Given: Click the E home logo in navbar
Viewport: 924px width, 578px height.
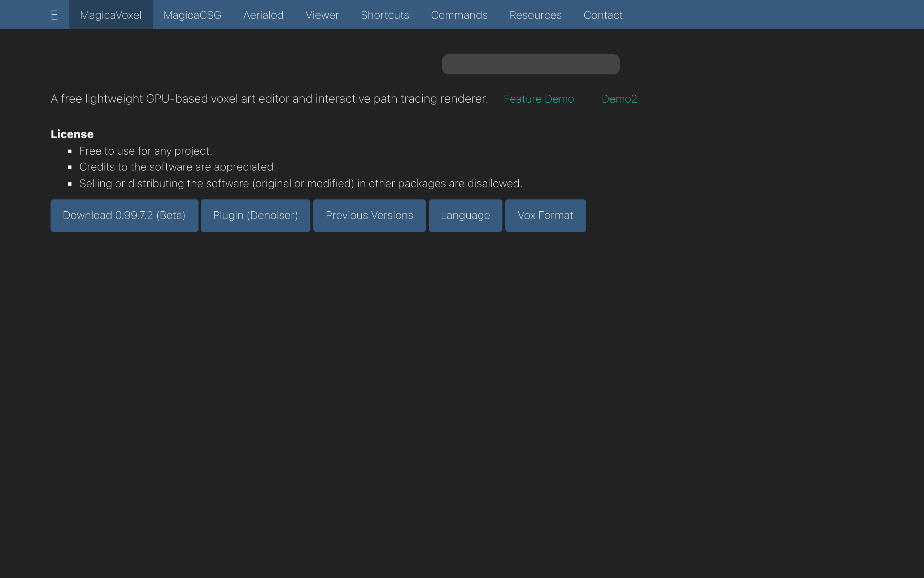Looking at the screenshot, I should (54, 15).
